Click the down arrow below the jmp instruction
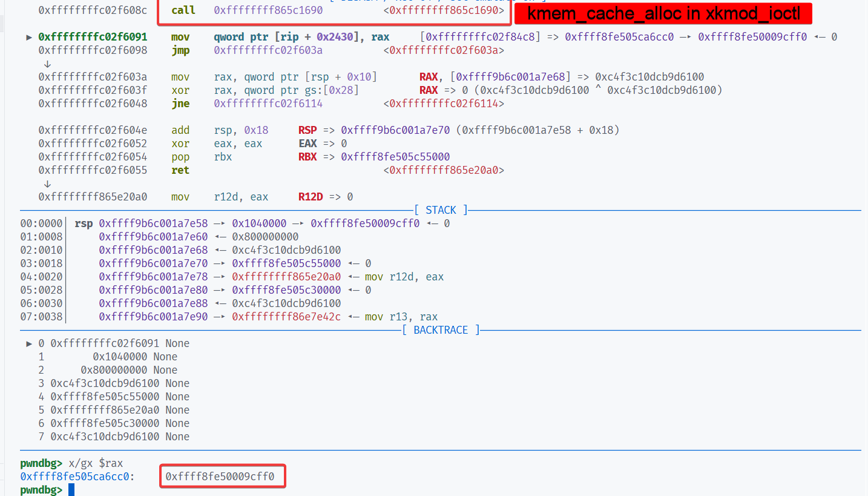 click(48, 64)
